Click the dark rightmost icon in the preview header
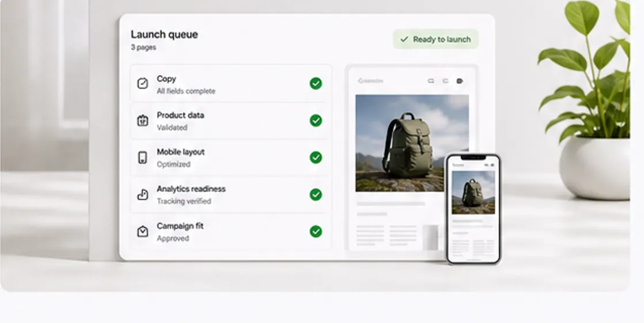The height and width of the screenshot is (323, 644). coord(460,81)
